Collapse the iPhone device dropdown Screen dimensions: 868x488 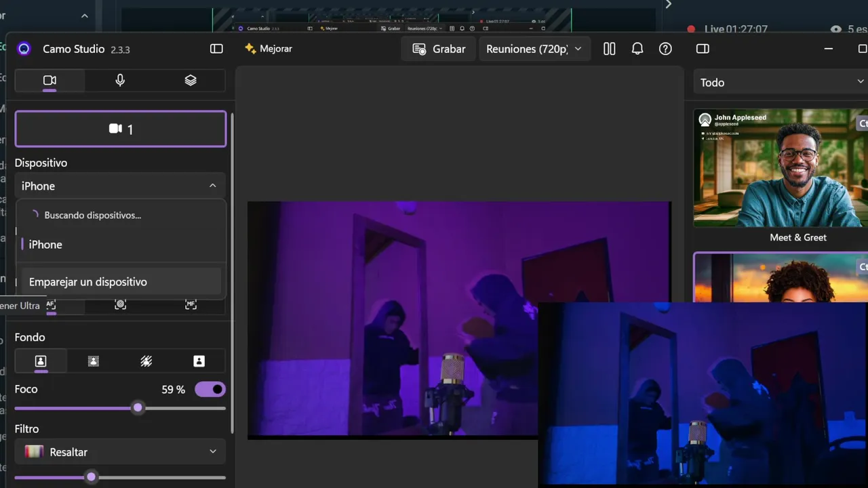(x=121, y=186)
